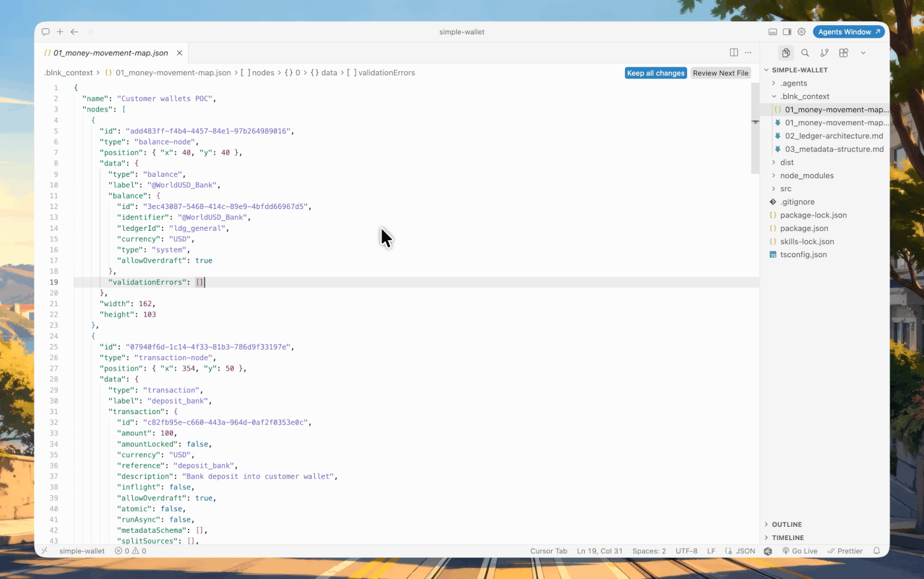Click "validationErrors" key on line 19
Viewport: 924px width, 579px height.
[147, 282]
